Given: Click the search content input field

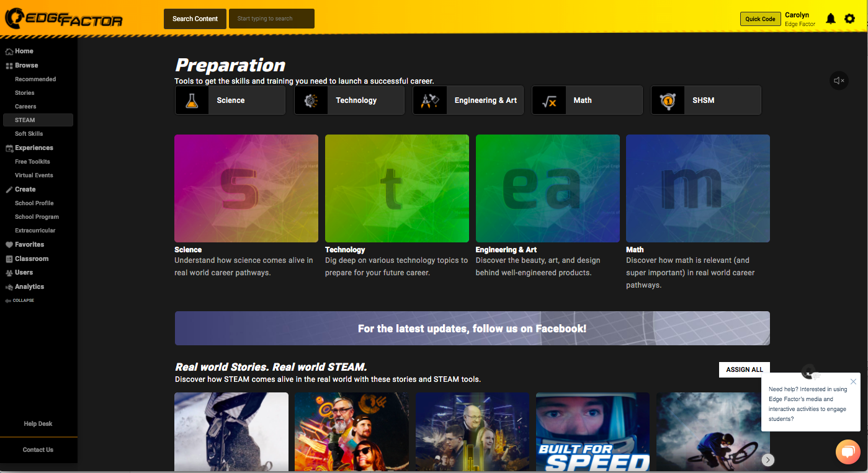Looking at the screenshot, I should tap(272, 19).
